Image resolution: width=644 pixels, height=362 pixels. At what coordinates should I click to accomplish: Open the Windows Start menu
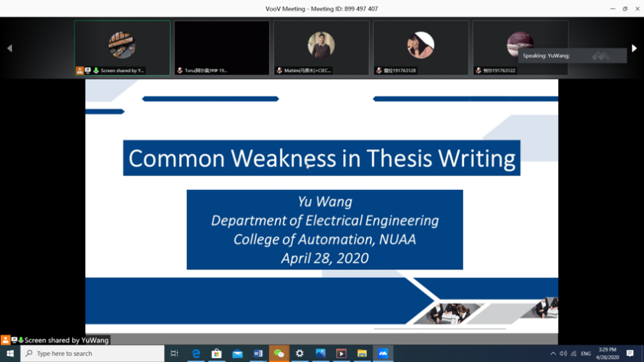pyautogui.click(x=10, y=354)
